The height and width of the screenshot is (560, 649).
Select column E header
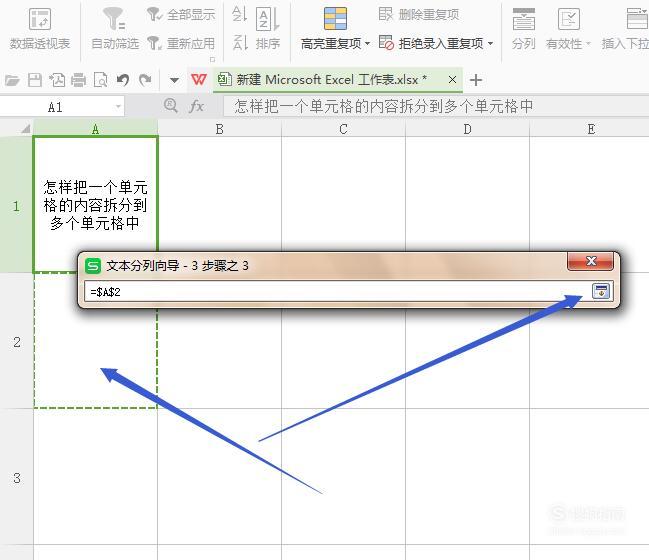tap(589, 129)
